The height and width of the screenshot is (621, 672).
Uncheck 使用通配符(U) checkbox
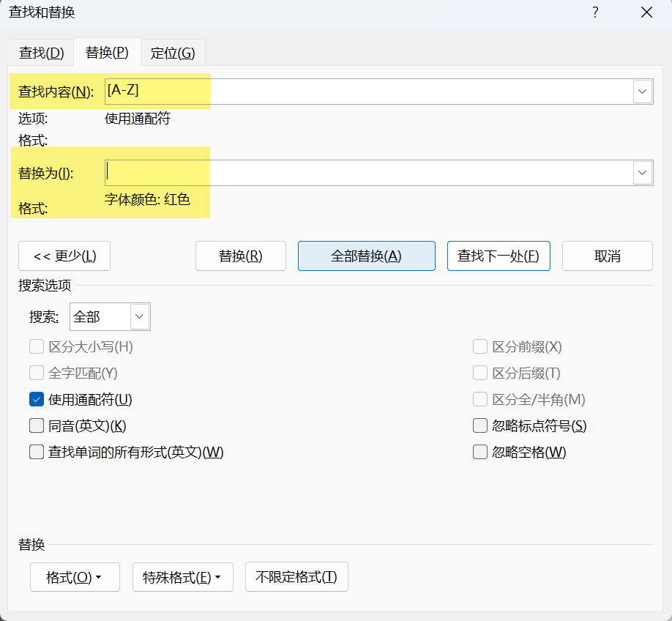coord(37,399)
